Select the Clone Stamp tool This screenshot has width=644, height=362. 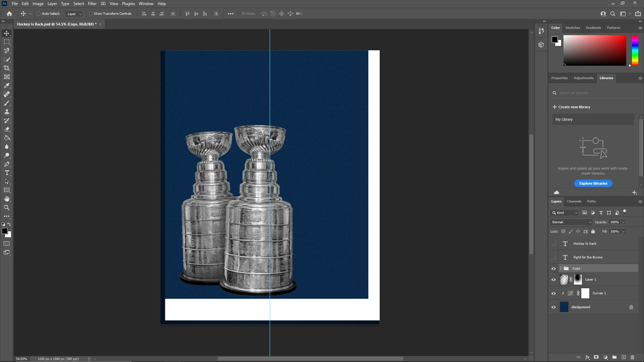tap(7, 112)
